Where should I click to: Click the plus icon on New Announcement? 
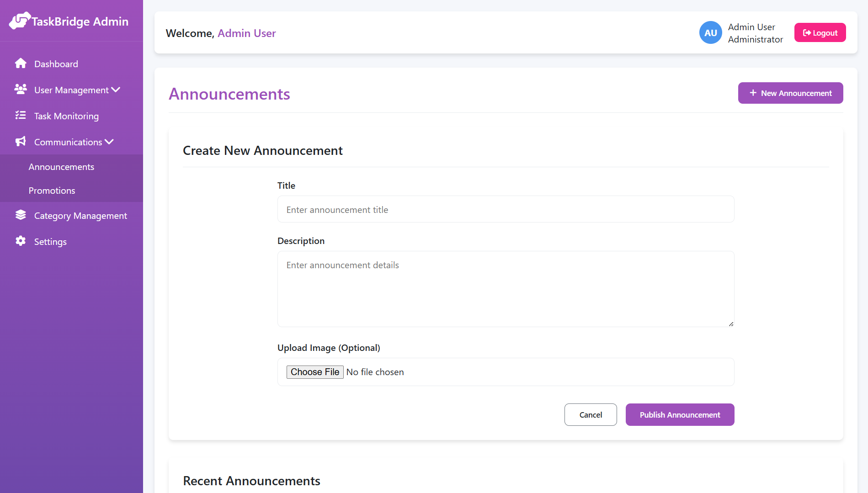tap(752, 93)
